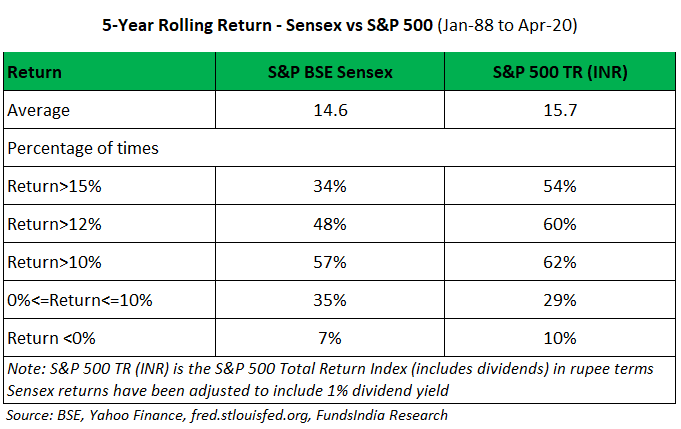The height and width of the screenshot is (429, 681).
Task: Click the Return>12% row label
Action: click(x=48, y=224)
